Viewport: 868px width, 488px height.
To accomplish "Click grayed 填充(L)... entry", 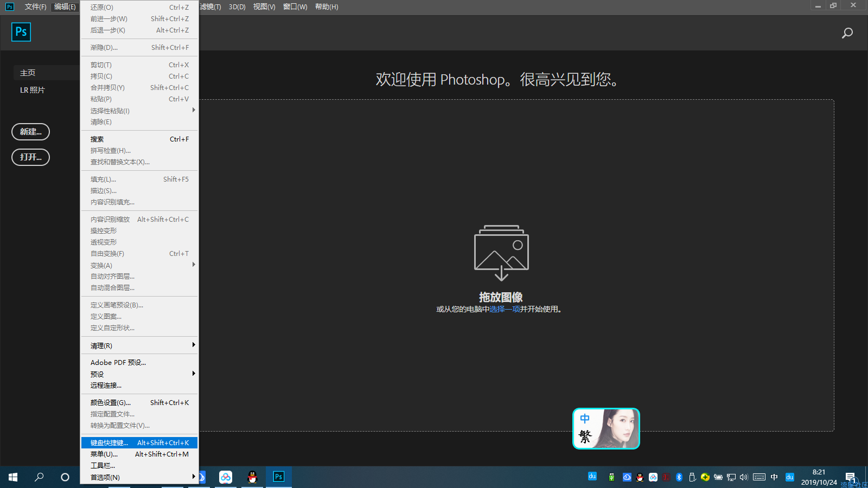I will coord(139,179).
